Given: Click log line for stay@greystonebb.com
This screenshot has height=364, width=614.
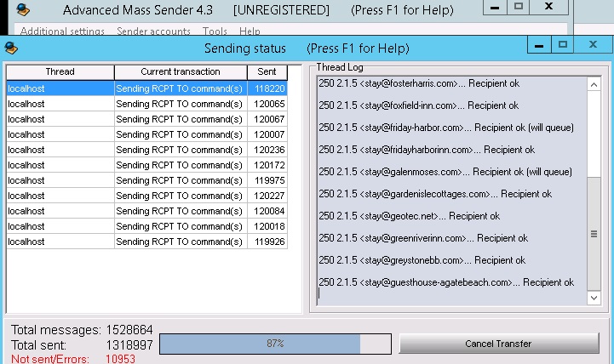Looking at the screenshot, I should click(x=422, y=260).
